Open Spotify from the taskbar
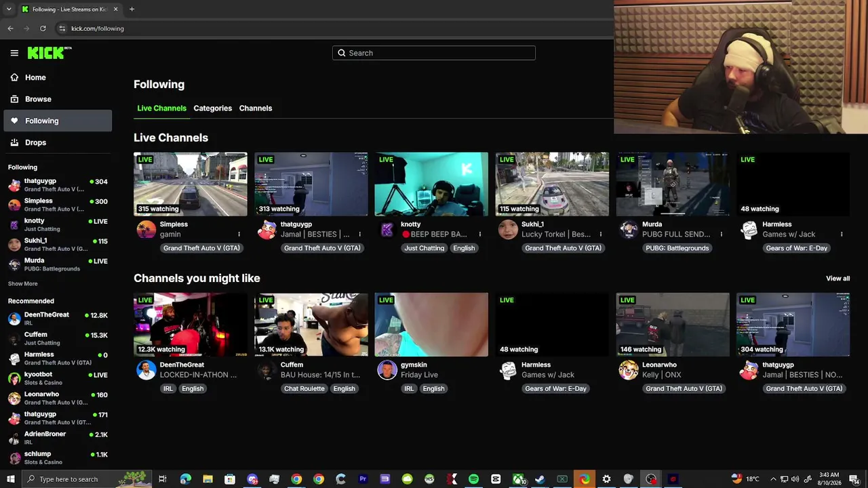 click(x=473, y=479)
